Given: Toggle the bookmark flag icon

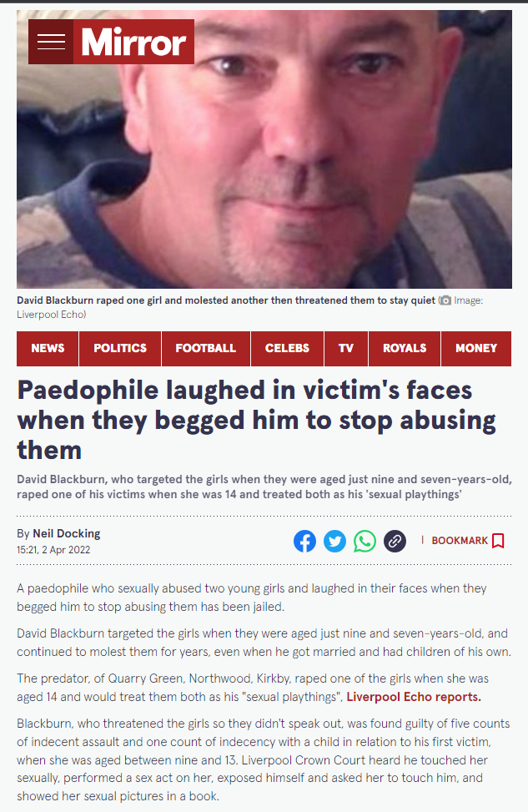Looking at the screenshot, I should [x=498, y=541].
